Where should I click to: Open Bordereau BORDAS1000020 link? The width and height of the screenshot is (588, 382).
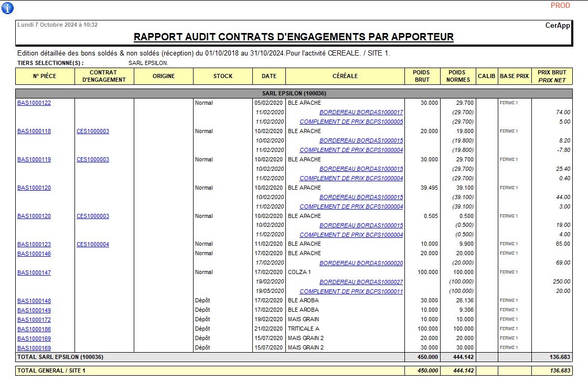(361, 264)
